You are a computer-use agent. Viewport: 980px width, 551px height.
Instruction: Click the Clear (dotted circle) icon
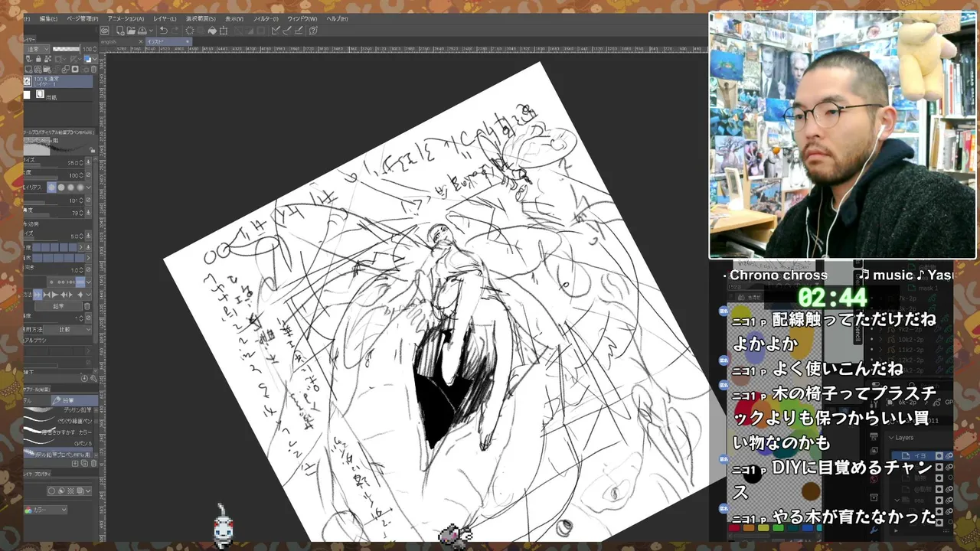click(189, 31)
